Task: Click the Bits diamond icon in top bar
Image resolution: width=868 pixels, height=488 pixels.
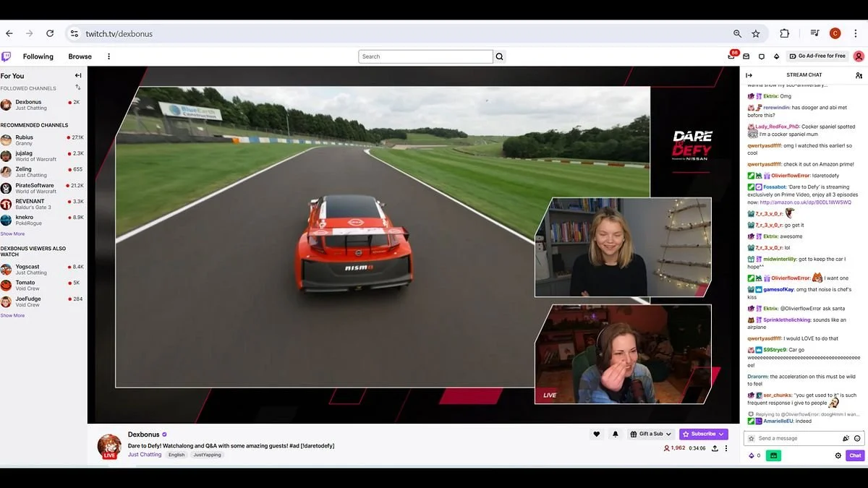Action: [x=777, y=56]
